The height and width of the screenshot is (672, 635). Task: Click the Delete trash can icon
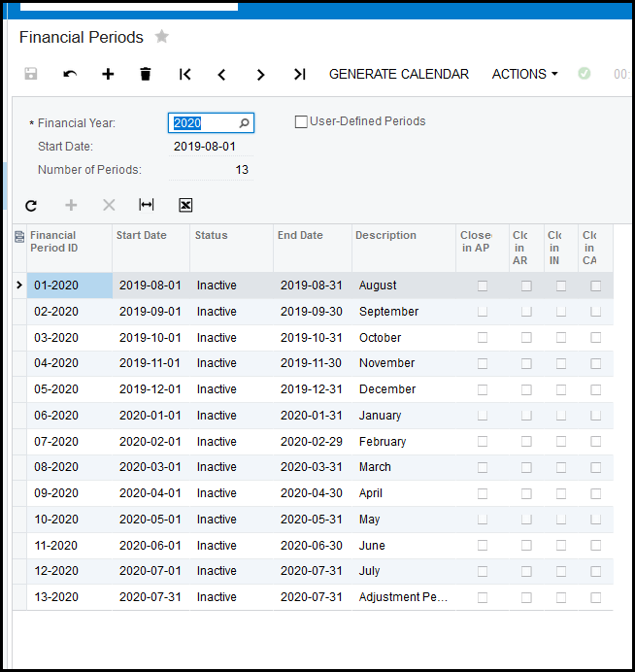click(x=146, y=74)
